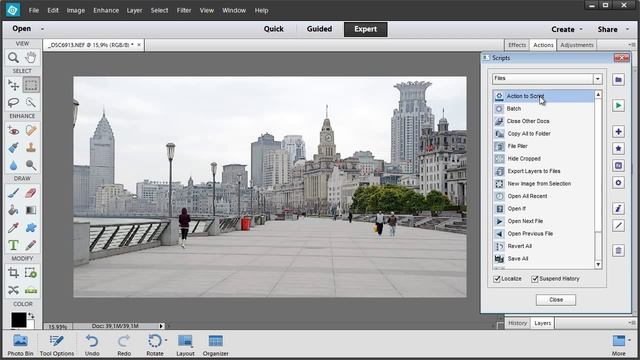Select the Recompose tool
The height and width of the screenshot is (360, 640).
31,273
